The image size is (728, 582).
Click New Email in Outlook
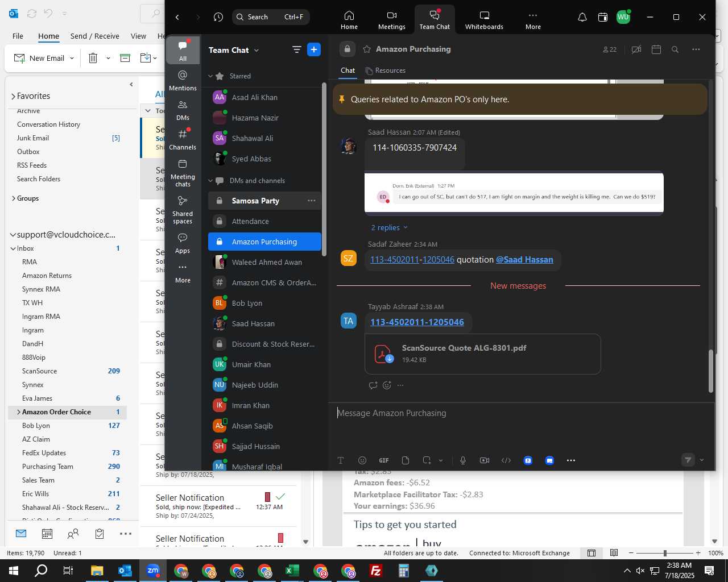pyautogui.click(x=39, y=58)
